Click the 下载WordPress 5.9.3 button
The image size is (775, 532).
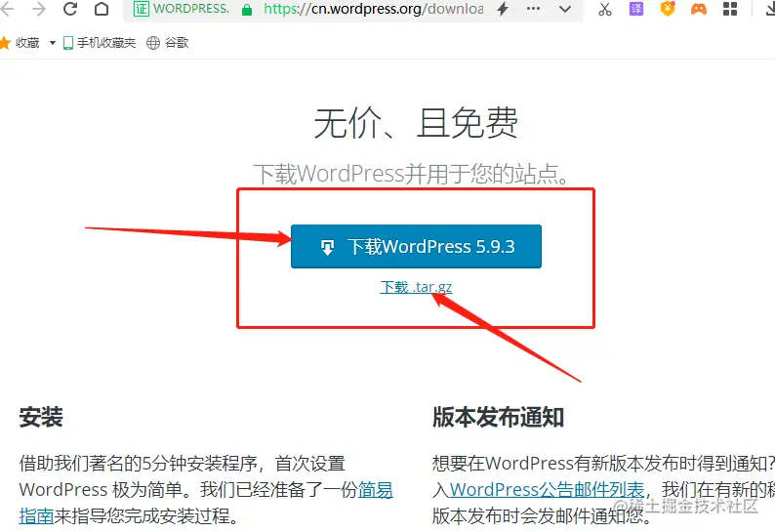416,246
